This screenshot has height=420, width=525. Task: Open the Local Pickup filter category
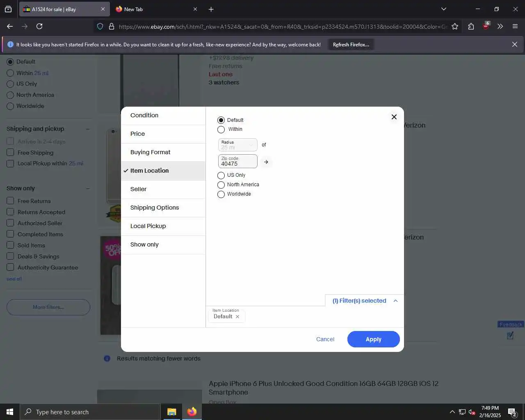pos(163,226)
